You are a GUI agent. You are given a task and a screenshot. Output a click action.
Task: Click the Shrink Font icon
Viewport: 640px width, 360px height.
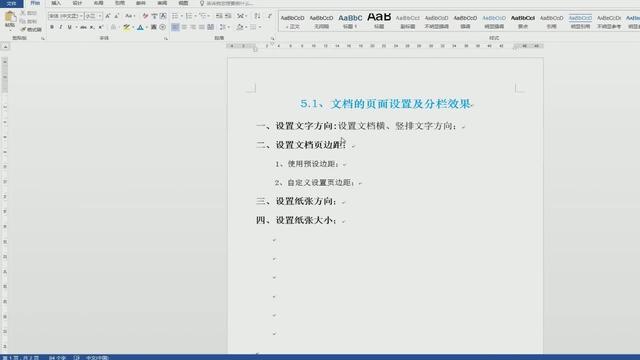(116, 16)
